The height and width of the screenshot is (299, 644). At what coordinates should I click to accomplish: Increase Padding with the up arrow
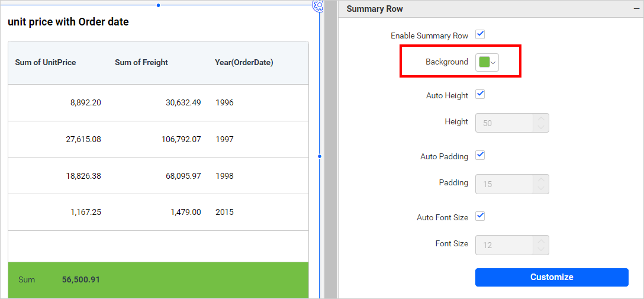(541, 179)
